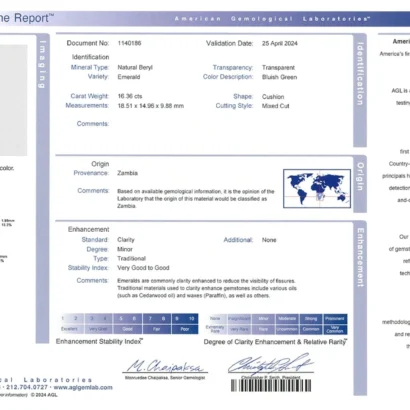Click the "Fair" cell in stability index scale
Image resolution: width=410 pixels, height=410 pixels.
point(157,329)
